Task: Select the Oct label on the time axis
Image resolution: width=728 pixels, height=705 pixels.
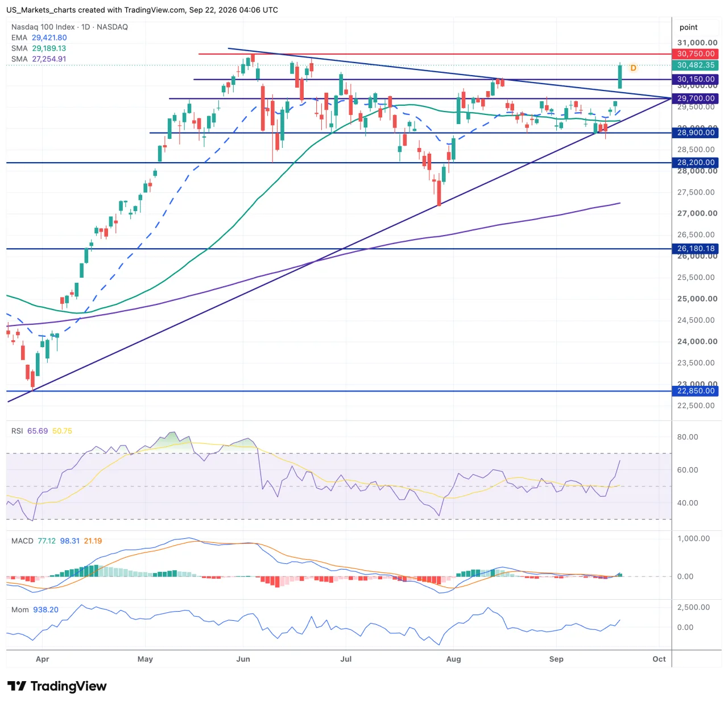Action: click(x=659, y=659)
